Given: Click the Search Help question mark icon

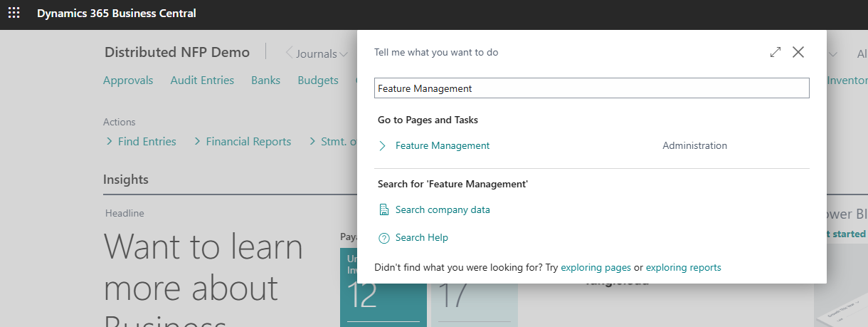Looking at the screenshot, I should point(383,238).
